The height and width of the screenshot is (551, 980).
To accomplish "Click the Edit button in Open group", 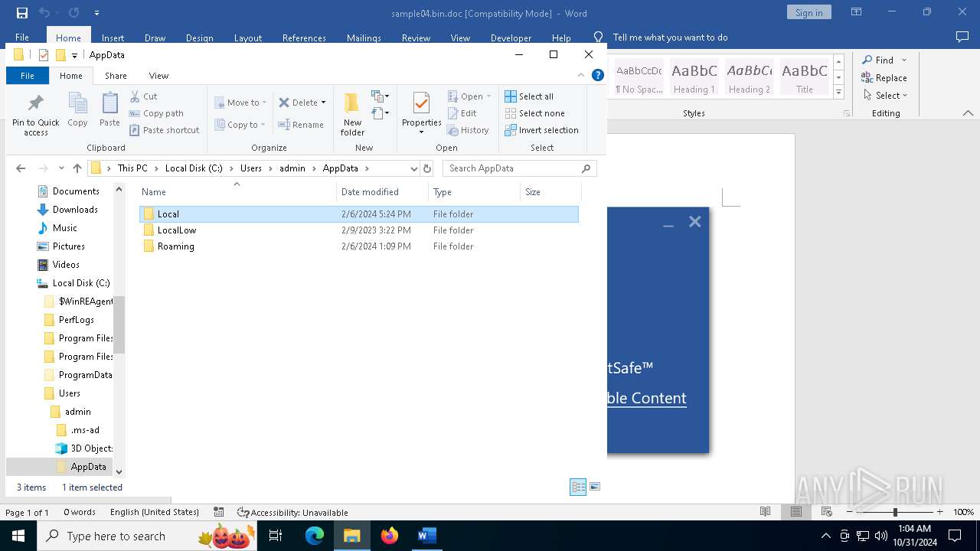I will [x=462, y=113].
